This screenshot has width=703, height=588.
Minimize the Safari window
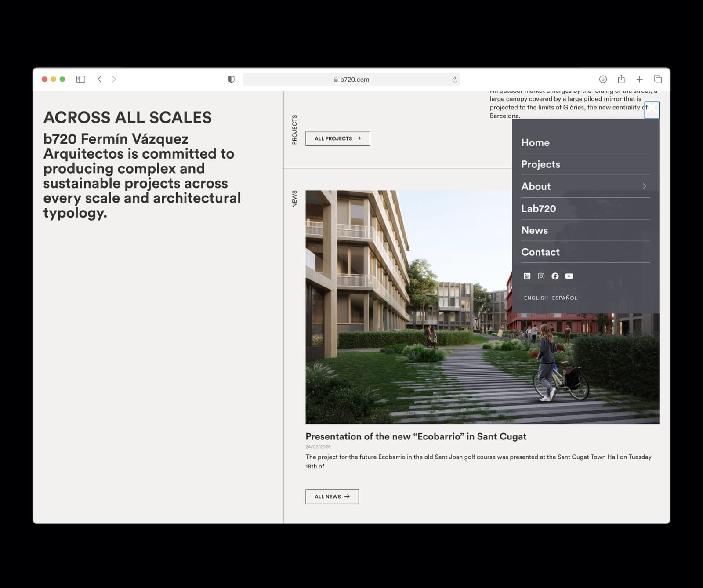point(54,79)
